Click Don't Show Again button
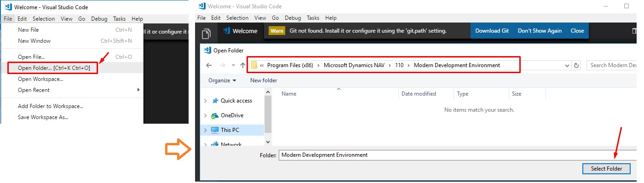Screen dimensions: 644x183 540,31
